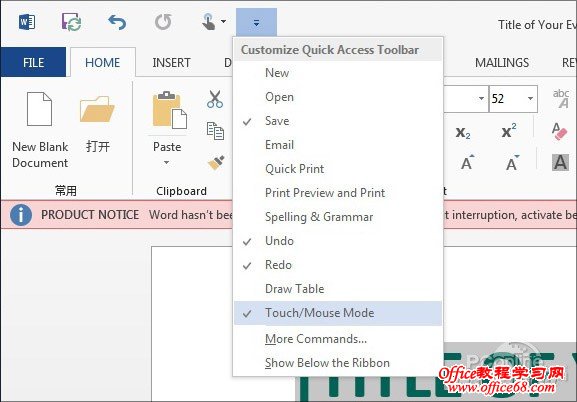Click Clear Formatting eraser icon

(559, 131)
